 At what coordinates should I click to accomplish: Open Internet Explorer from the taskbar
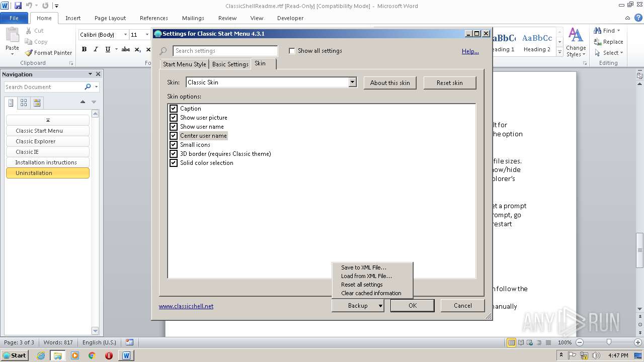(x=41, y=355)
